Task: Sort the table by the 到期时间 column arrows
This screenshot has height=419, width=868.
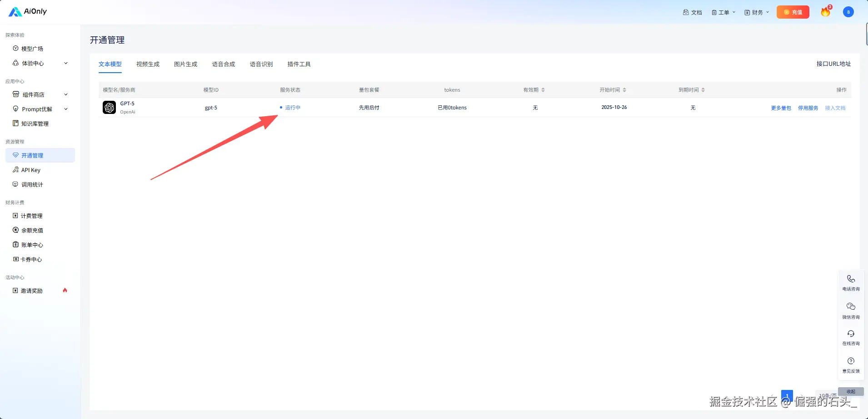Action: [703, 90]
